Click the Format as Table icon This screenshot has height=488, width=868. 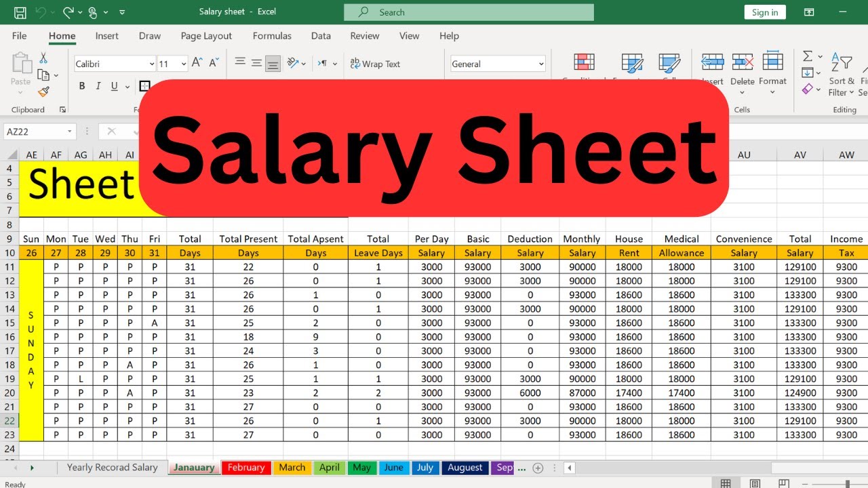click(632, 64)
